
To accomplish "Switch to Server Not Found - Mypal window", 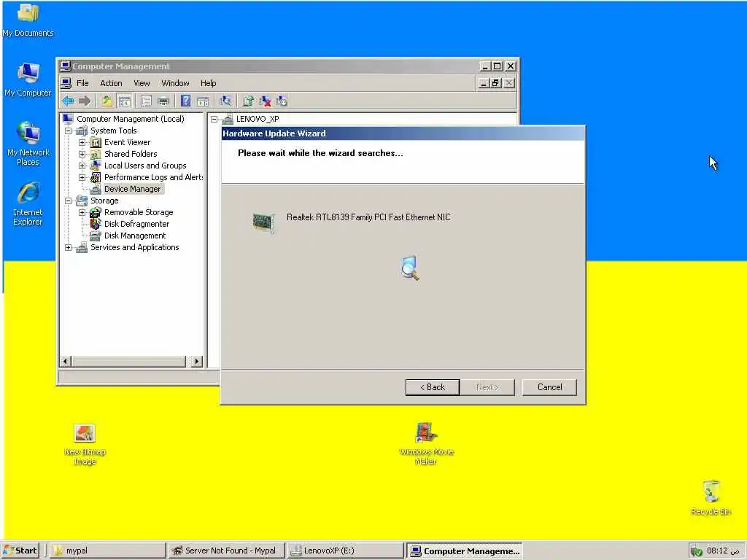I will click(x=226, y=551).
